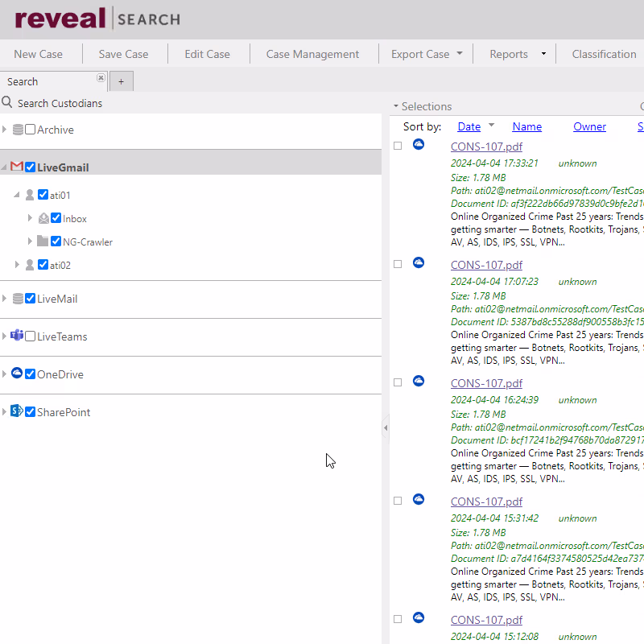Click Edit Case menu item
The height and width of the screenshot is (644, 644).
click(x=207, y=54)
